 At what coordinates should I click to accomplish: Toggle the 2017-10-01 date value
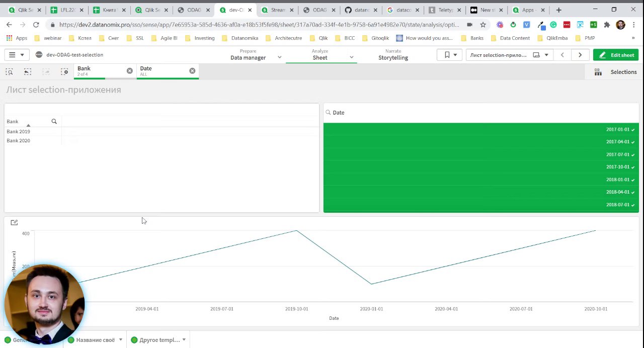tap(481, 167)
